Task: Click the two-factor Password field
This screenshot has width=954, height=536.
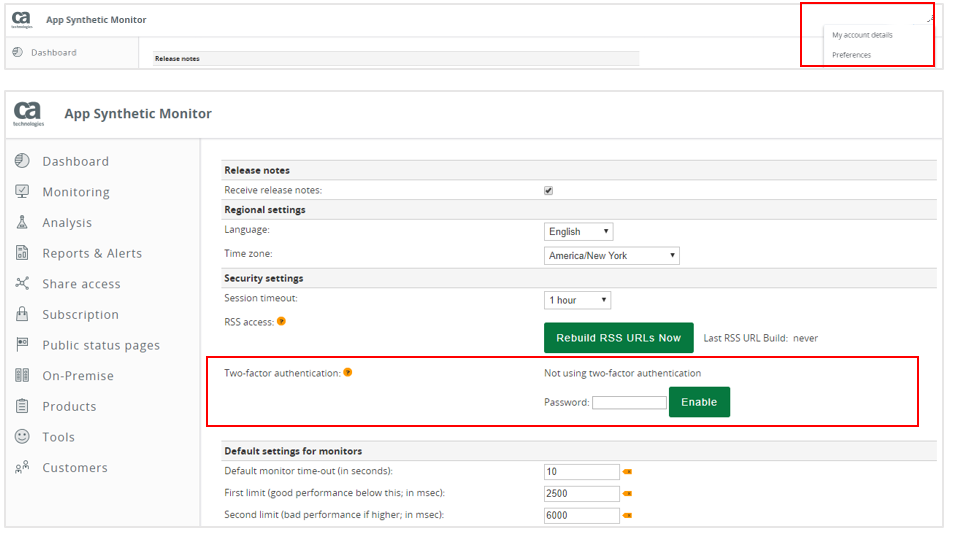Action: point(629,402)
